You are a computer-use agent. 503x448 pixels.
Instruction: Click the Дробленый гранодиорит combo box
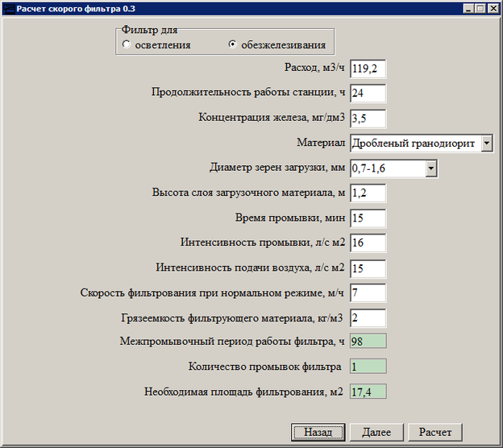[422, 143]
